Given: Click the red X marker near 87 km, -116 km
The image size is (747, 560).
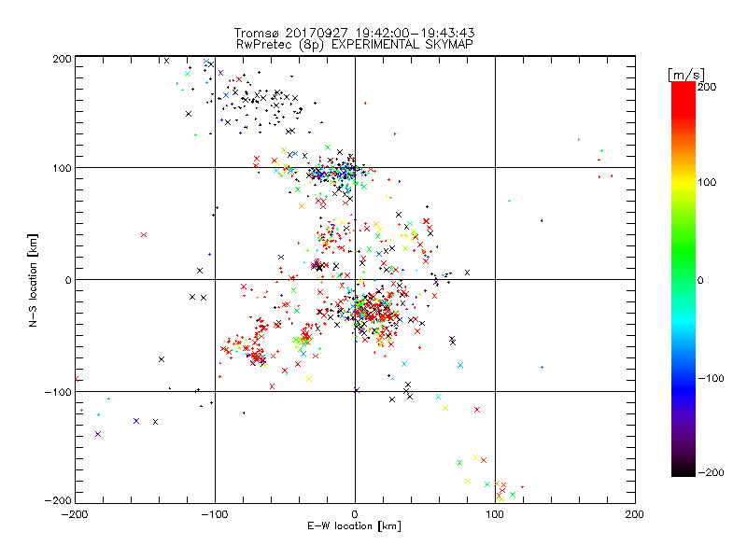Looking at the screenshot, I should pos(477,410).
